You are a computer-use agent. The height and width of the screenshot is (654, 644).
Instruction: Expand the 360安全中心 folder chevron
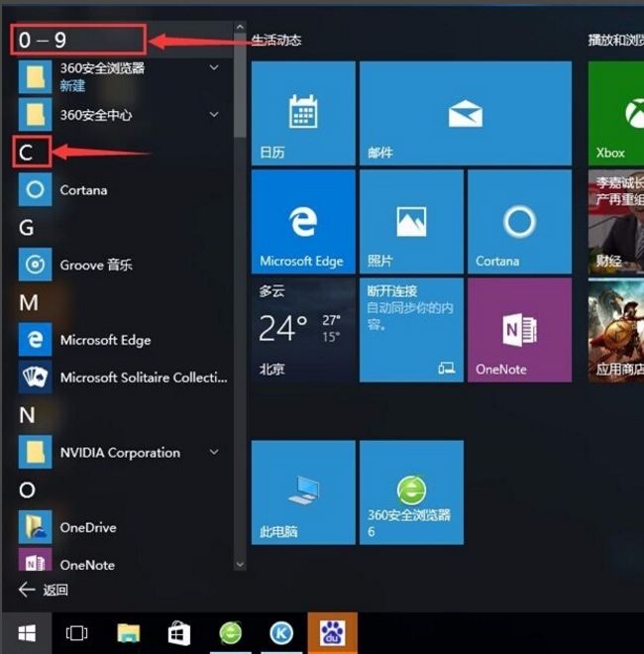click(x=214, y=115)
